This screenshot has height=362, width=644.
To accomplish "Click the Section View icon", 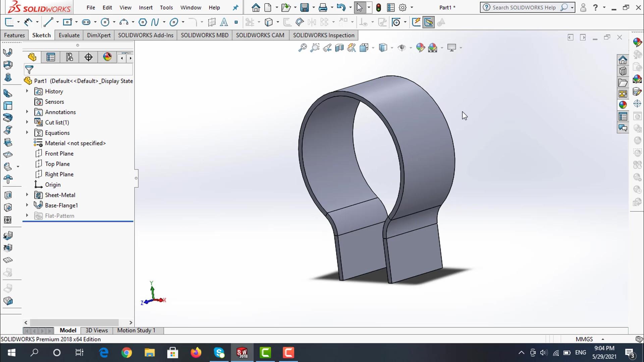I will click(x=339, y=48).
